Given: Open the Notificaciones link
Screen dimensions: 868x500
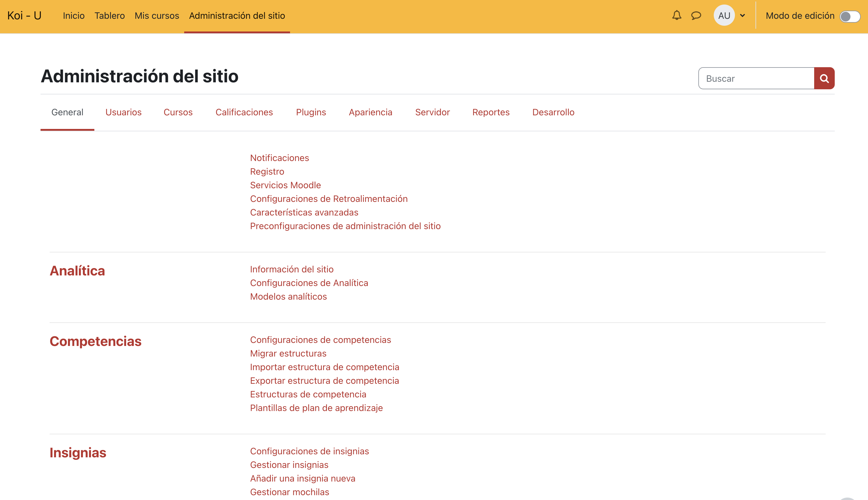Looking at the screenshot, I should pos(279,158).
